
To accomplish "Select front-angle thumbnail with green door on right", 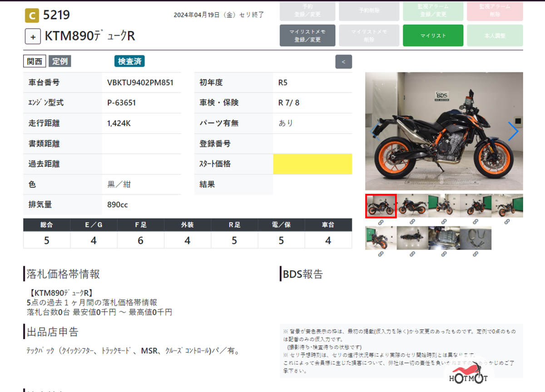I will coord(476,206).
